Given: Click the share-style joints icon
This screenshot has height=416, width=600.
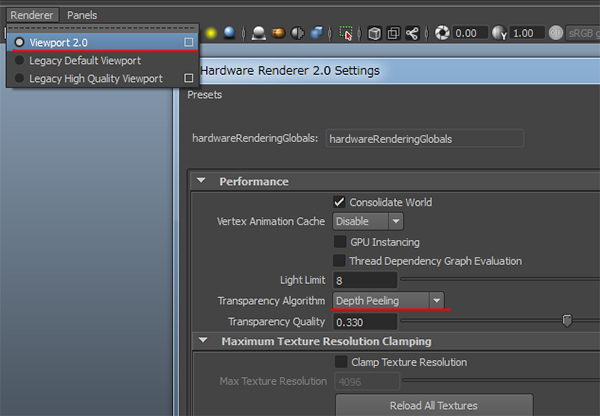Looking at the screenshot, I should point(412,34).
